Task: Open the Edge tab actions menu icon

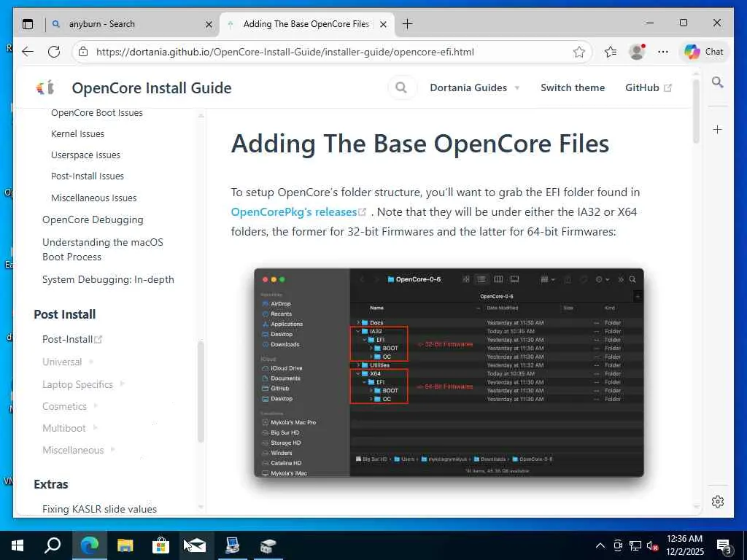Action: click(28, 24)
